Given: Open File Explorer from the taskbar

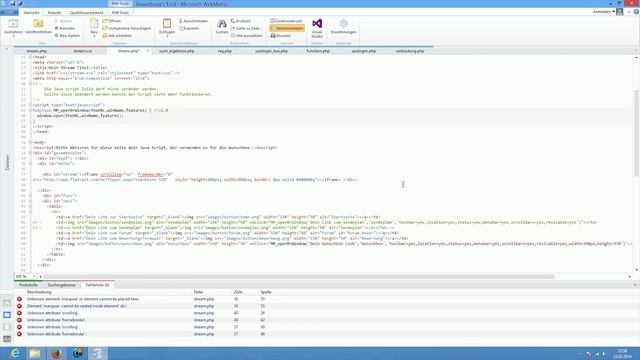Looking at the screenshot, I should click(35, 353).
